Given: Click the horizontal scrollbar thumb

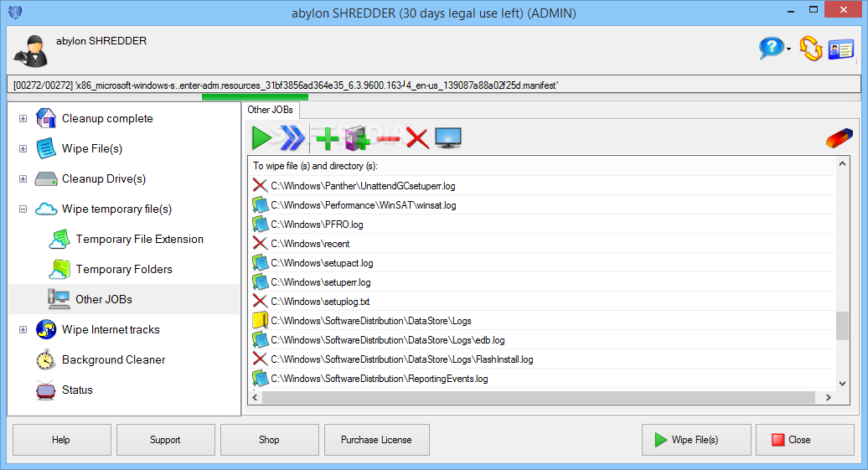Looking at the screenshot, I should click(539, 397).
